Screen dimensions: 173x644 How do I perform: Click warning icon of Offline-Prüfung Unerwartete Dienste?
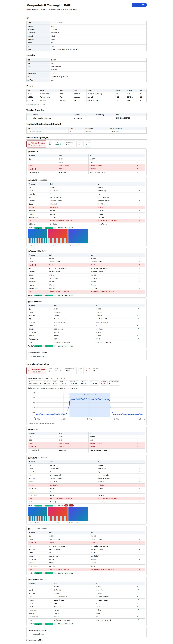29,353
